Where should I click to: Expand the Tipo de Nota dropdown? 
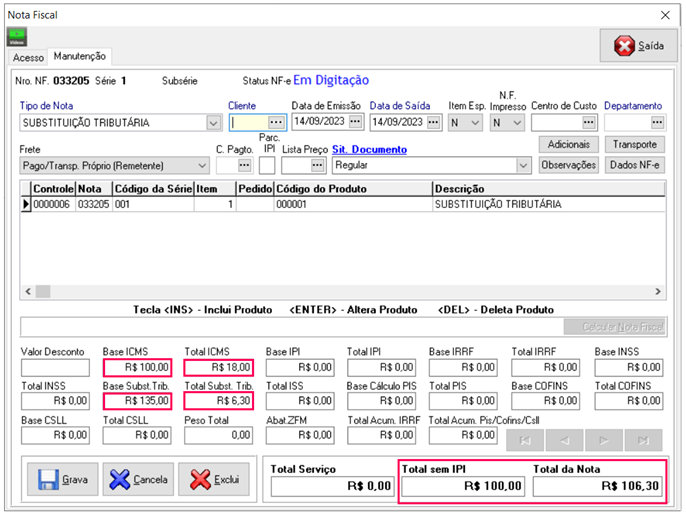pyautogui.click(x=213, y=123)
